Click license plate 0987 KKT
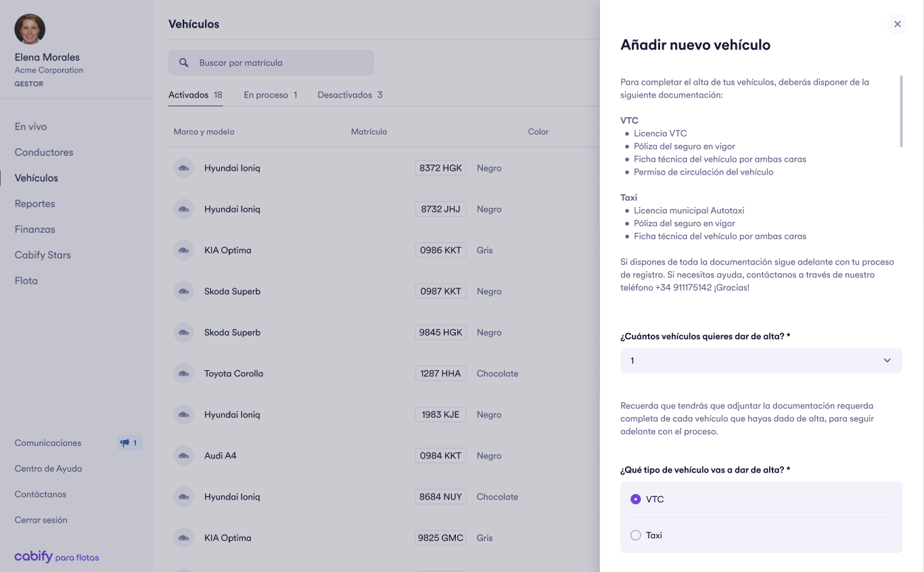 (x=441, y=292)
